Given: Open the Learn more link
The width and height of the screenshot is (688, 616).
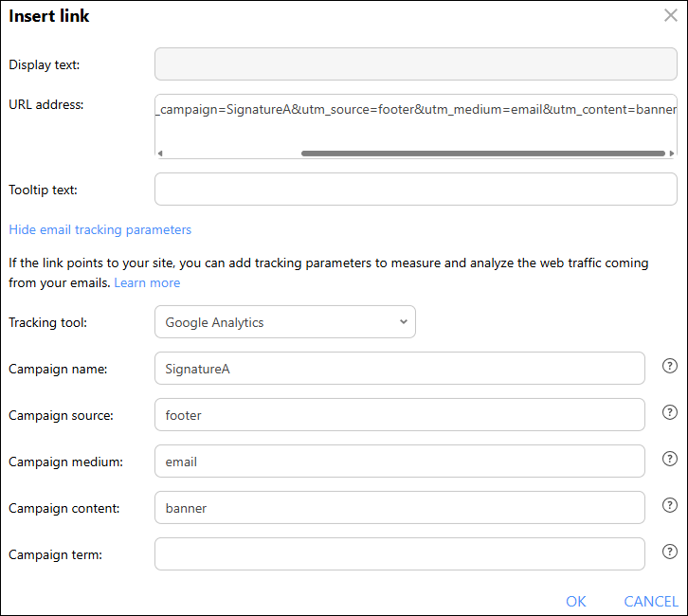Looking at the screenshot, I should pos(147,282).
